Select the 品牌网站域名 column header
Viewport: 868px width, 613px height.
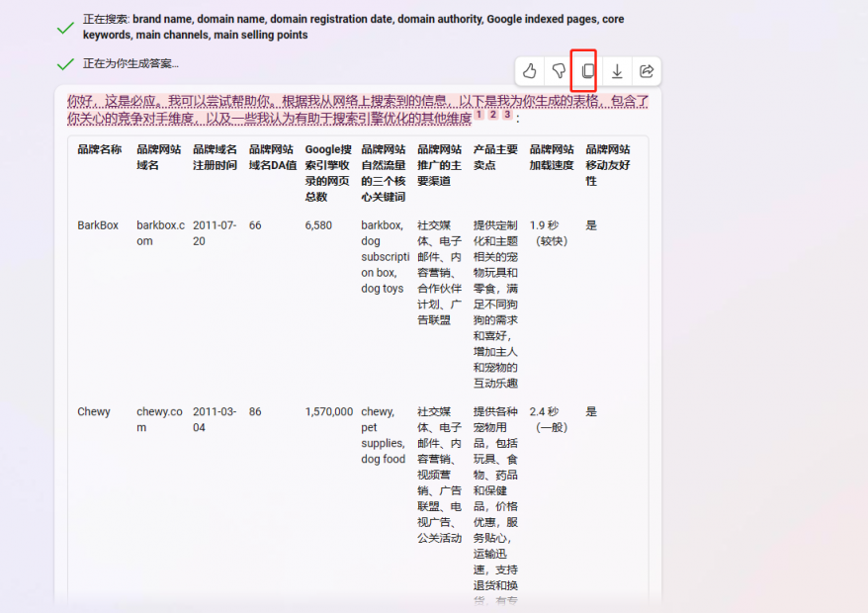point(159,157)
